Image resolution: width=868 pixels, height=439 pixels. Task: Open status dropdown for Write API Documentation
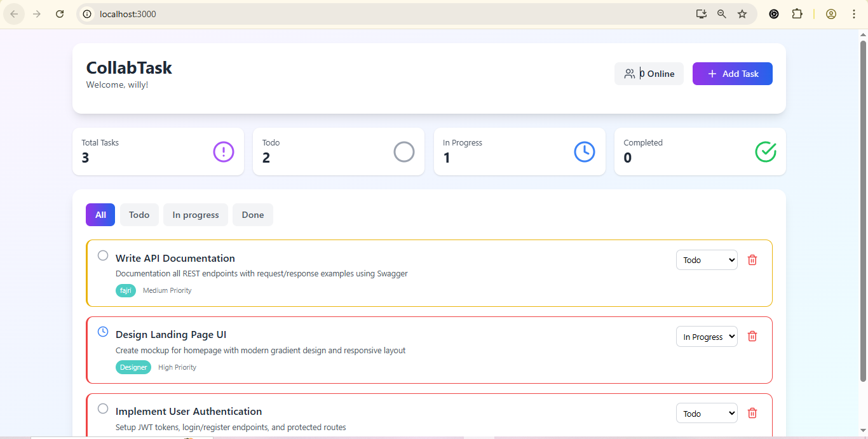(707, 260)
